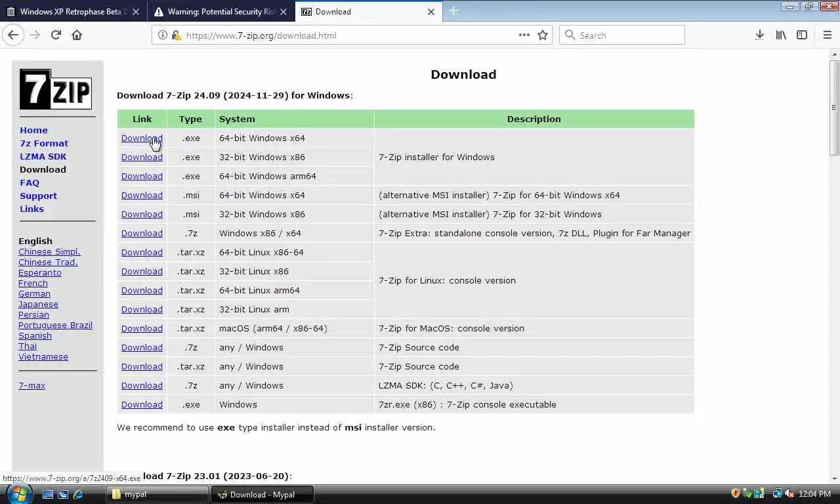This screenshot has width=840, height=504.
Task: Download 64-bit Windows x64 .exe installer
Action: pos(142,138)
